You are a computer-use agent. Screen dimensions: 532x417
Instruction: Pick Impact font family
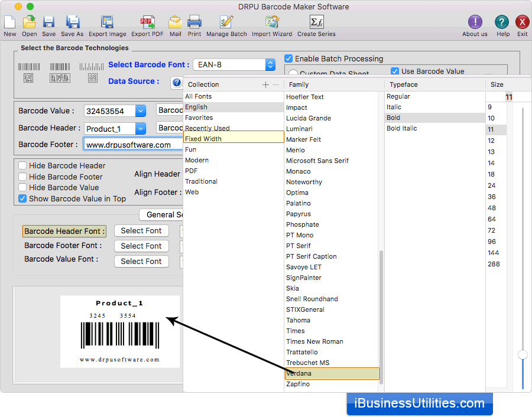331,107
